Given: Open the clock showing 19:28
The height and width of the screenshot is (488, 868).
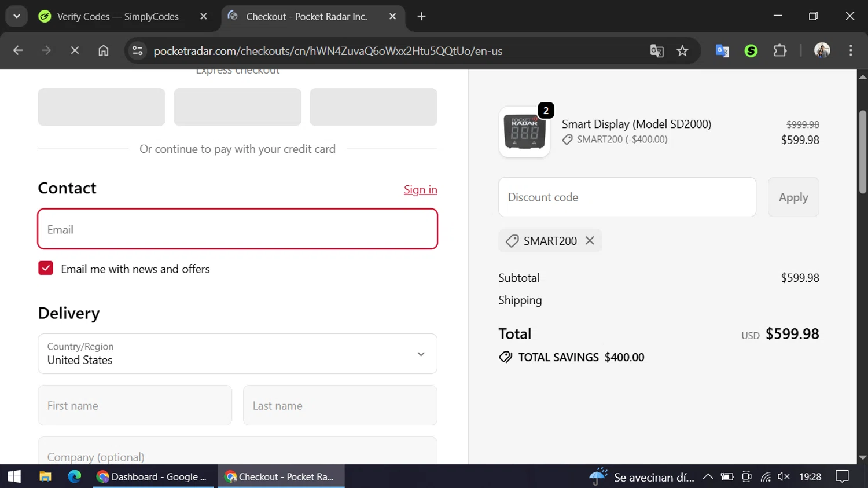Looking at the screenshot, I should point(810,477).
